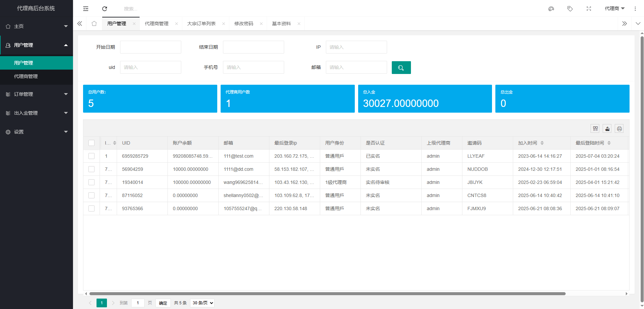Click the table print icon
The height and width of the screenshot is (309, 644).
pyautogui.click(x=619, y=128)
